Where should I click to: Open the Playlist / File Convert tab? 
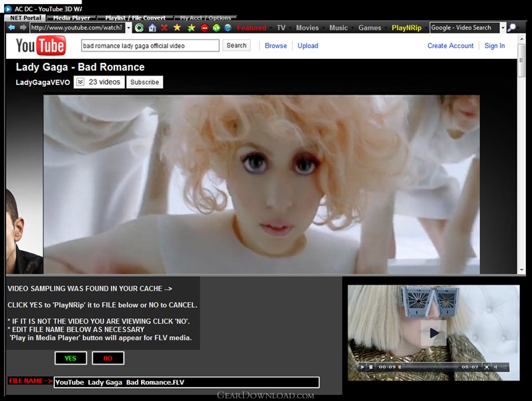136,17
